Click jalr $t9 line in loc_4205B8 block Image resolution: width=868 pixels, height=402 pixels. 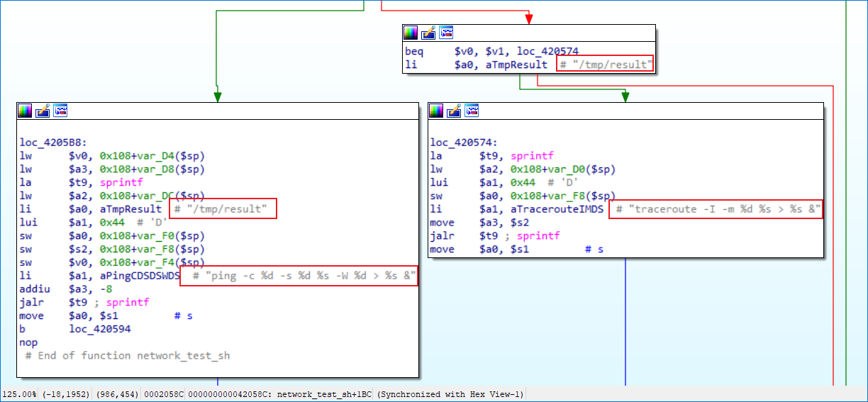coord(84,302)
